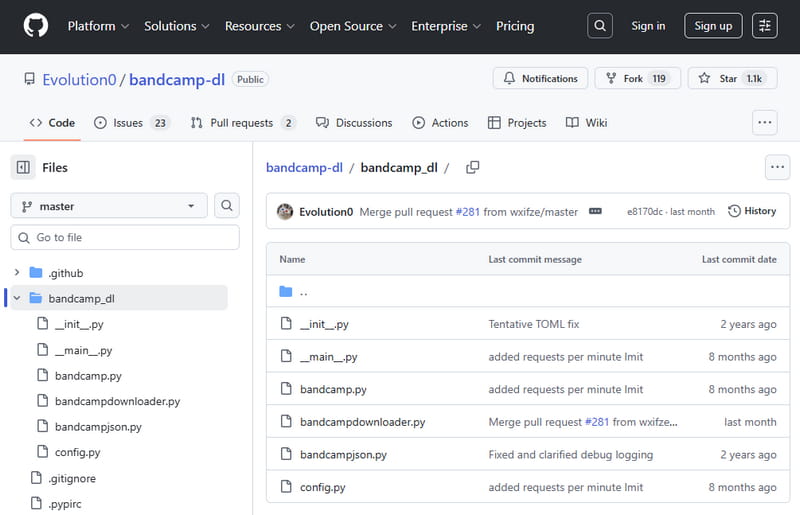Open the Issues tab
The image size is (800, 515).
click(131, 122)
